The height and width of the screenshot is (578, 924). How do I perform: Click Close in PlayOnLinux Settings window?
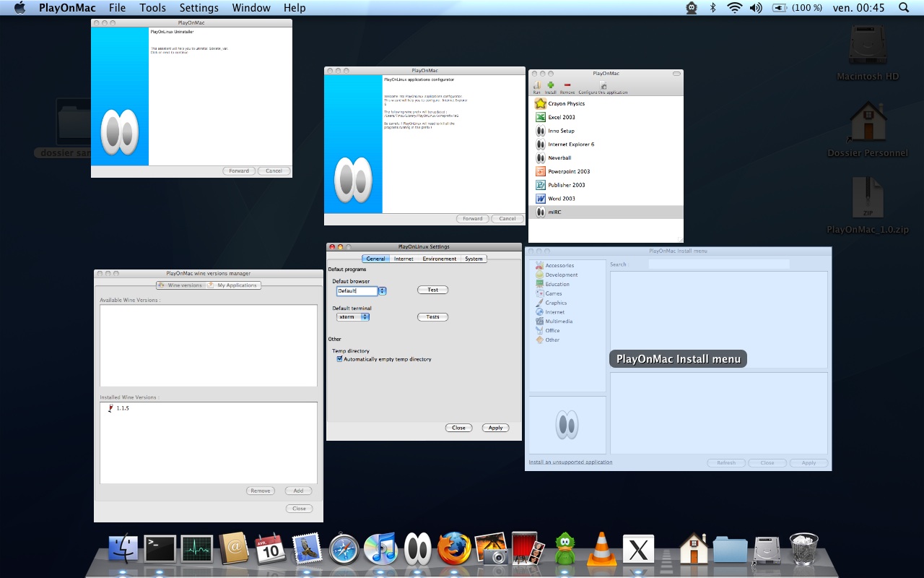(459, 428)
